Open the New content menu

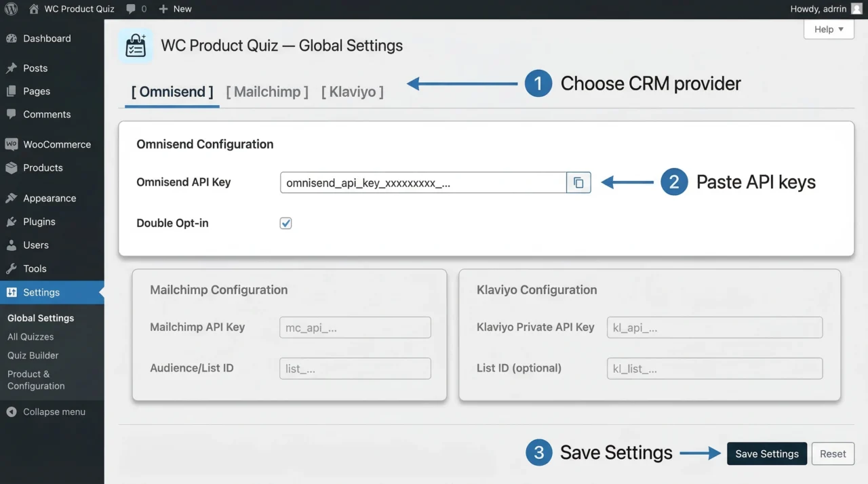[175, 9]
